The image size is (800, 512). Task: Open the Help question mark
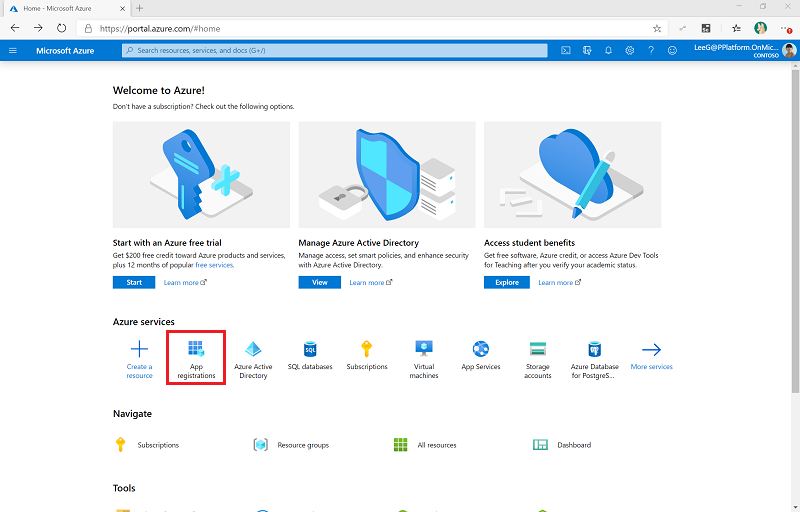tap(651, 50)
